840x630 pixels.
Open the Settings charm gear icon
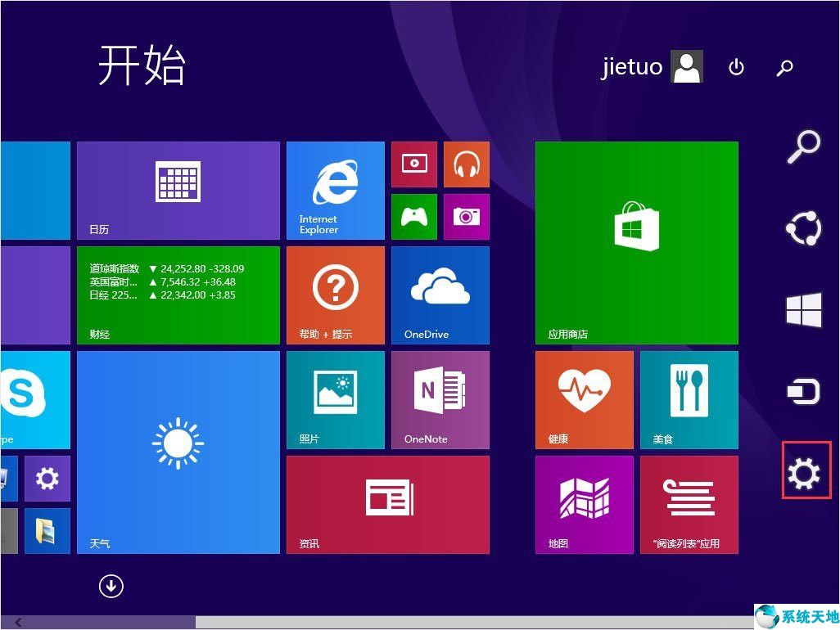click(x=804, y=472)
